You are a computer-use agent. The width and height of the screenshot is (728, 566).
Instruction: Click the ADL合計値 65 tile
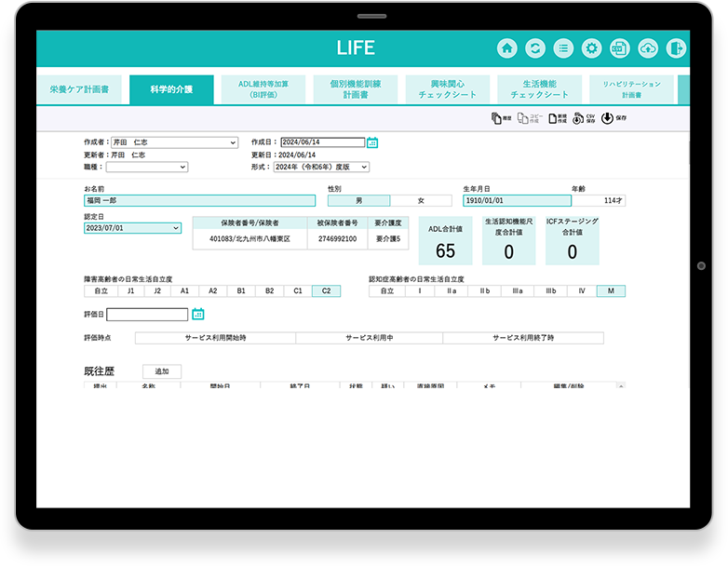pos(445,241)
